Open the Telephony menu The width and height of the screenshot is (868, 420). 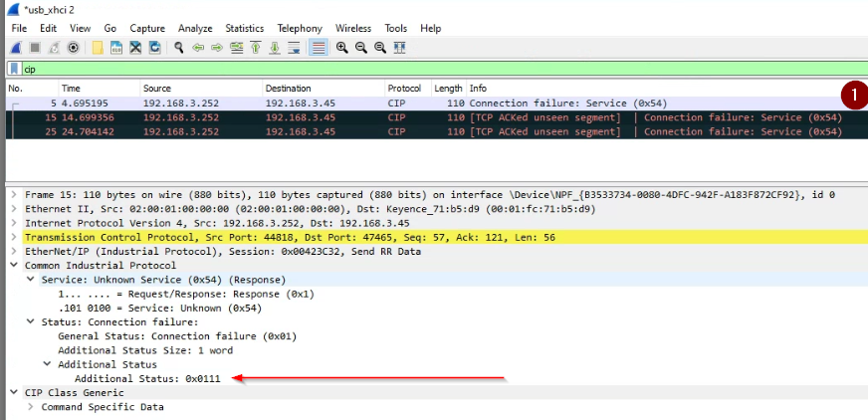(300, 28)
